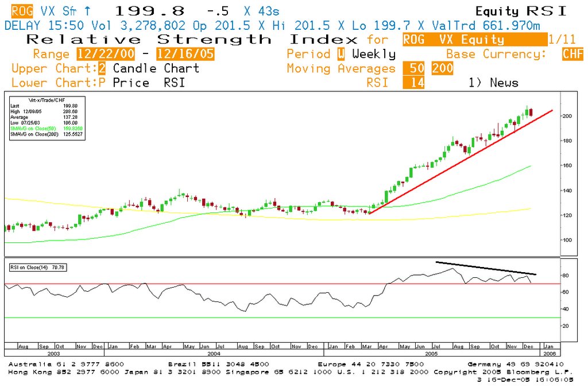Click the RSI on Close(14) 70.78 legend
This screenshot has height=391, width=588.
[37, 268]
